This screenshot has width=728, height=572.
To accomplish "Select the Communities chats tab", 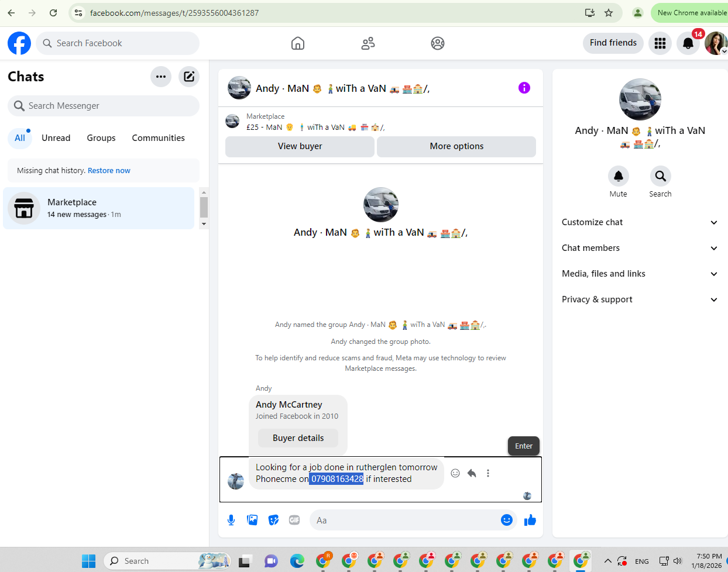I will tap(159, 138).
